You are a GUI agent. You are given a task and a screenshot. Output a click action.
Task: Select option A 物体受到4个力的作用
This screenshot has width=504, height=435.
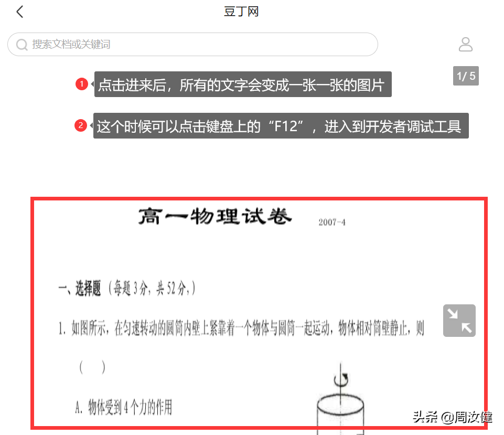click(123, 407)
